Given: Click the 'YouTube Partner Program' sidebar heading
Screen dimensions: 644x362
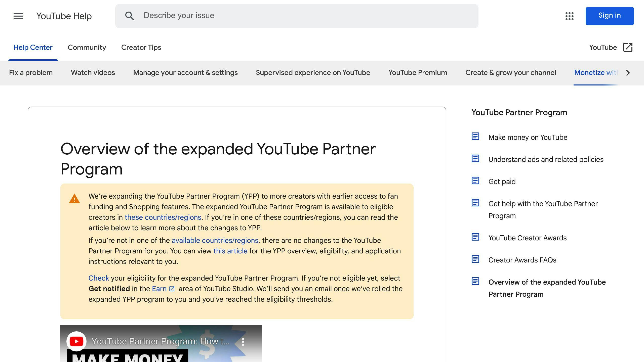Looking at the screenshot, I should coord(519,112).
